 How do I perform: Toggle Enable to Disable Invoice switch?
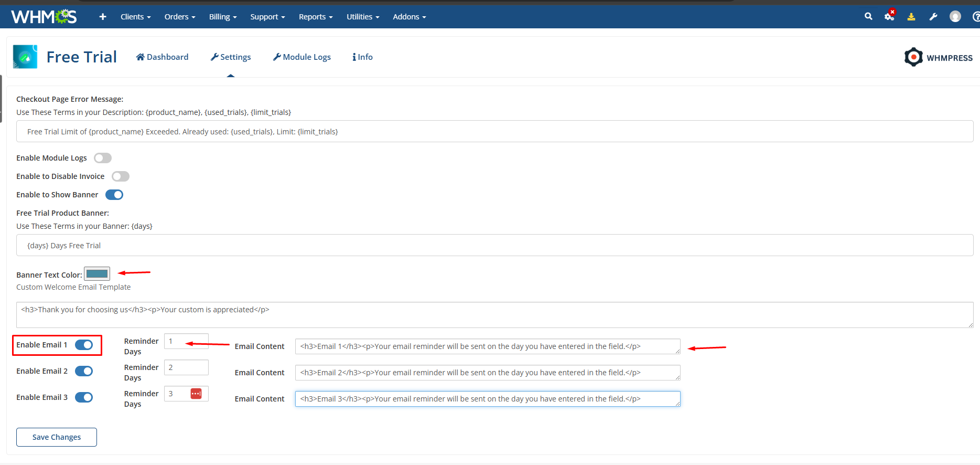(x=121, y=176)
